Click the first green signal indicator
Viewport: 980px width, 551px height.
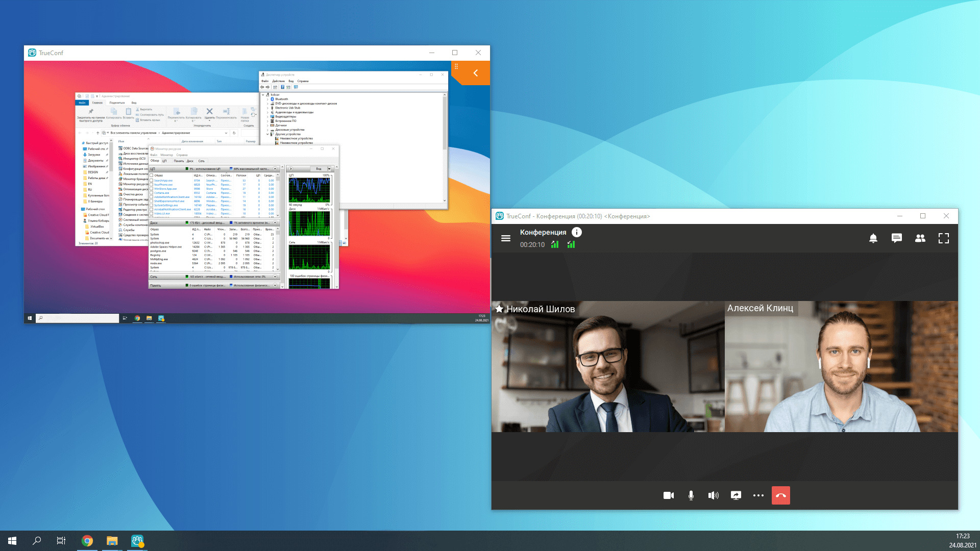tap(555, 244)
